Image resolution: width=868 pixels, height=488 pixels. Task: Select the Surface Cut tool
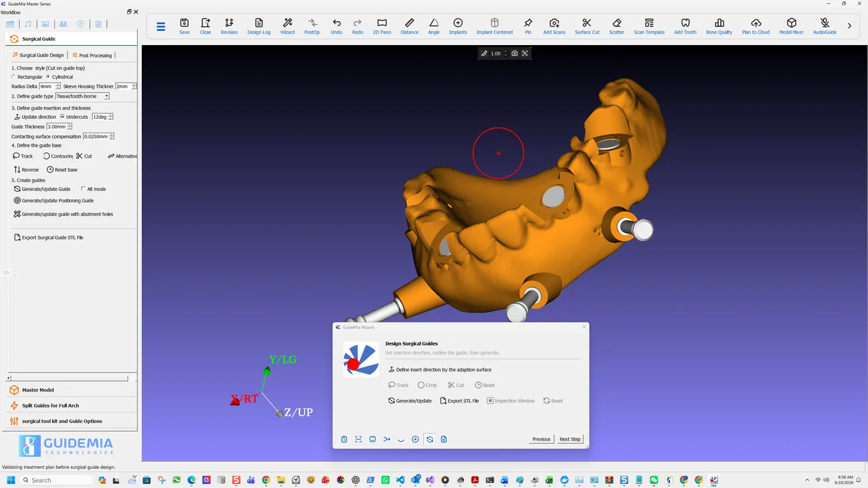pyautogui.click(x=587, y=26)
